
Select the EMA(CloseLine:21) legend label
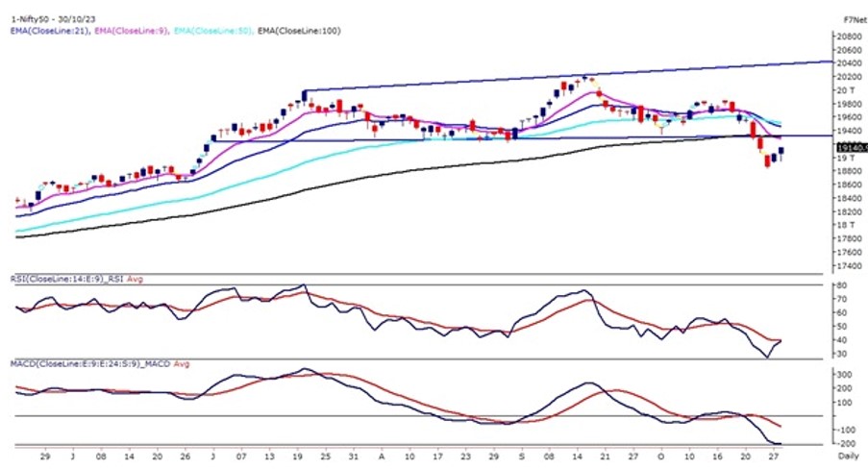50,31
